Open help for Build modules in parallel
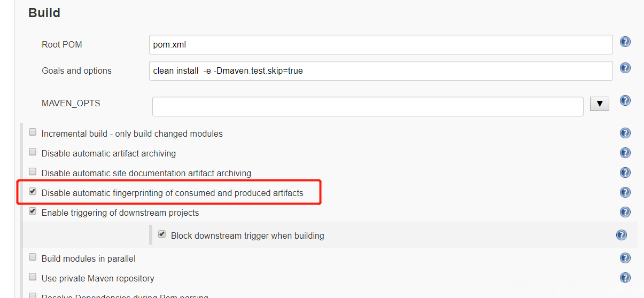Viewport: 644px width, 298px height. point(625,258)
